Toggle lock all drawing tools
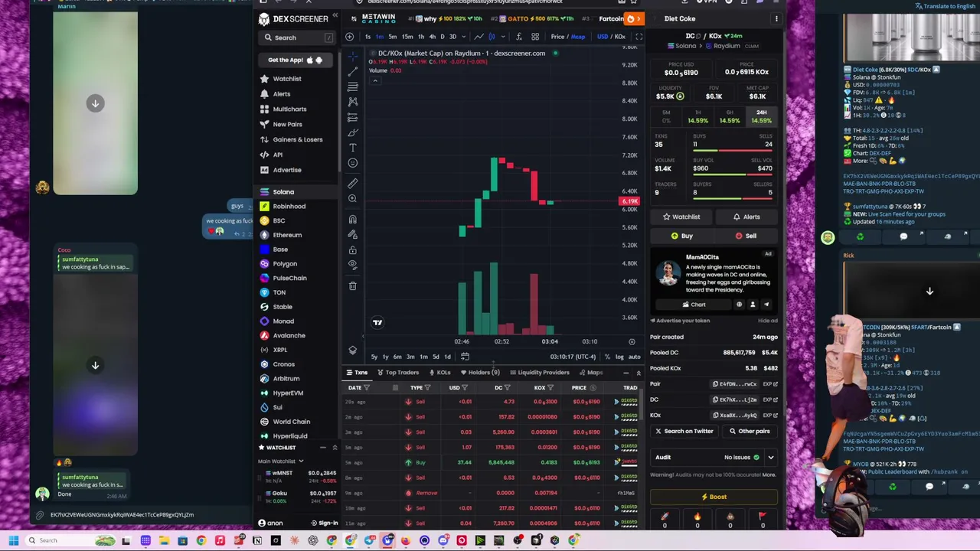This screenshot has width=980, height=551. click(x=352, y=250)
